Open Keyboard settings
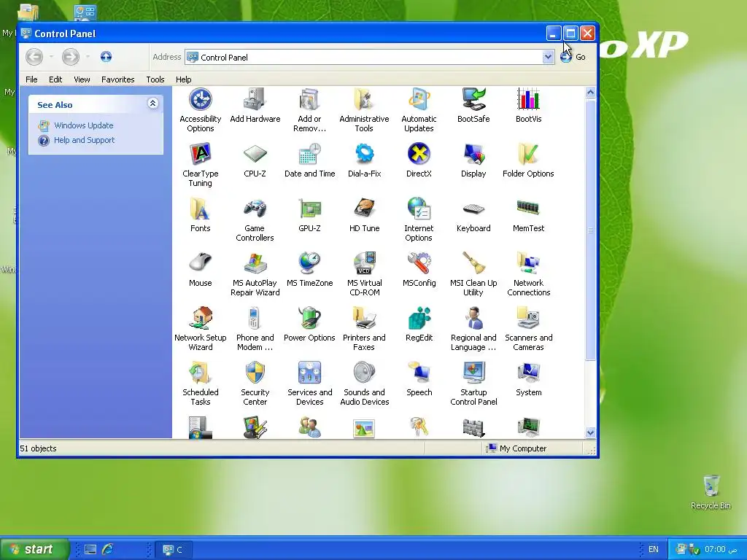The height and width of the screenshot is (560, 747). 473,215
